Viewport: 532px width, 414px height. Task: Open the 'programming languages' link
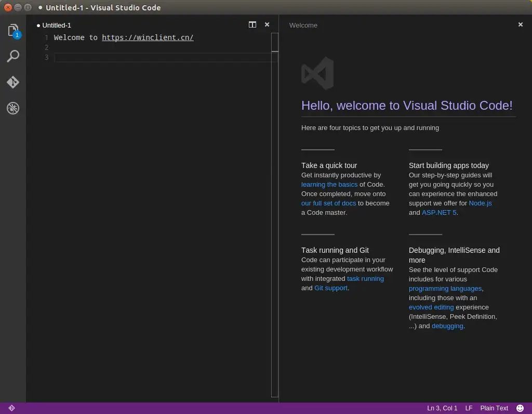pos(445,288)
